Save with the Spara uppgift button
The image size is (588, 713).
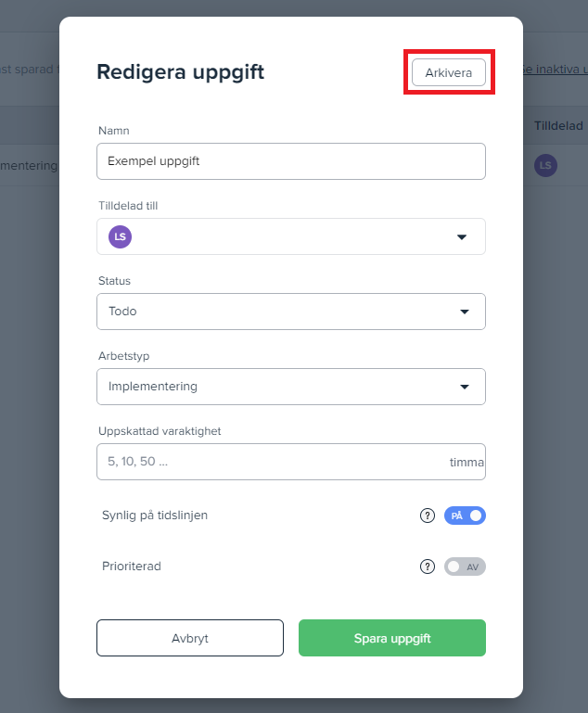click(x=391, y=638)
